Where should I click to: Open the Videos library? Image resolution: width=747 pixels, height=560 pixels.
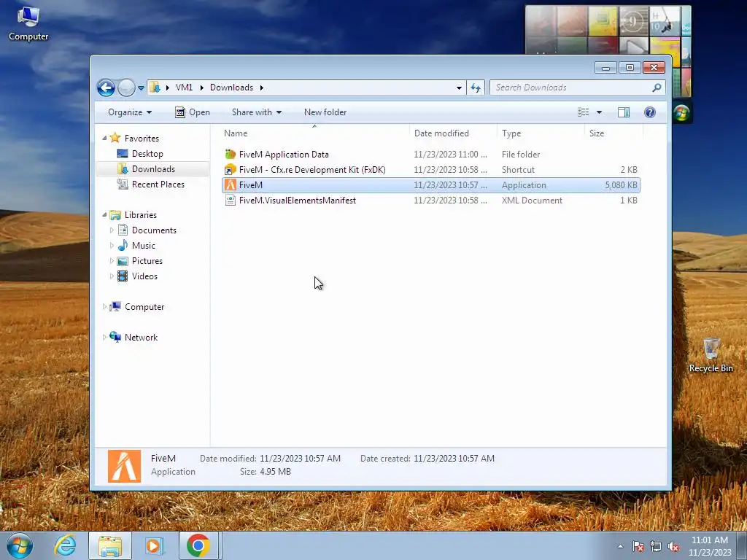tap(144, 276)
